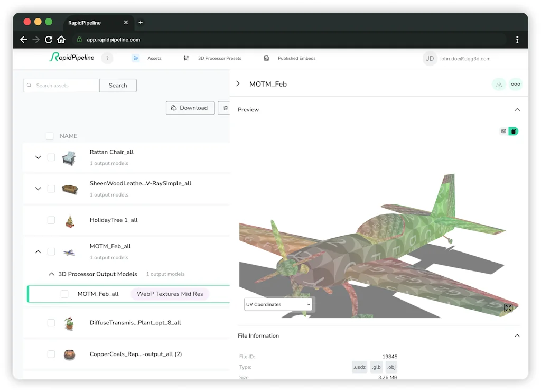Check the checkbox for HolidayTree 1_all

pos(51,220)
